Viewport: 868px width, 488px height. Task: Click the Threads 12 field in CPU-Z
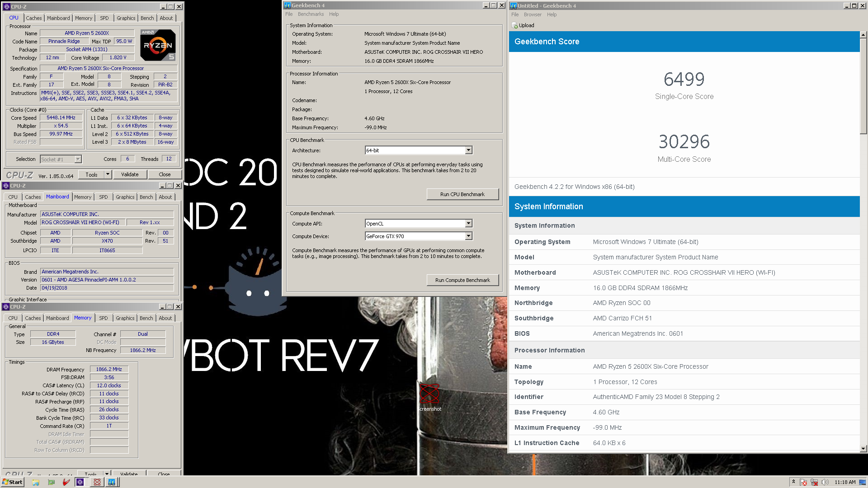coord(169,159)
